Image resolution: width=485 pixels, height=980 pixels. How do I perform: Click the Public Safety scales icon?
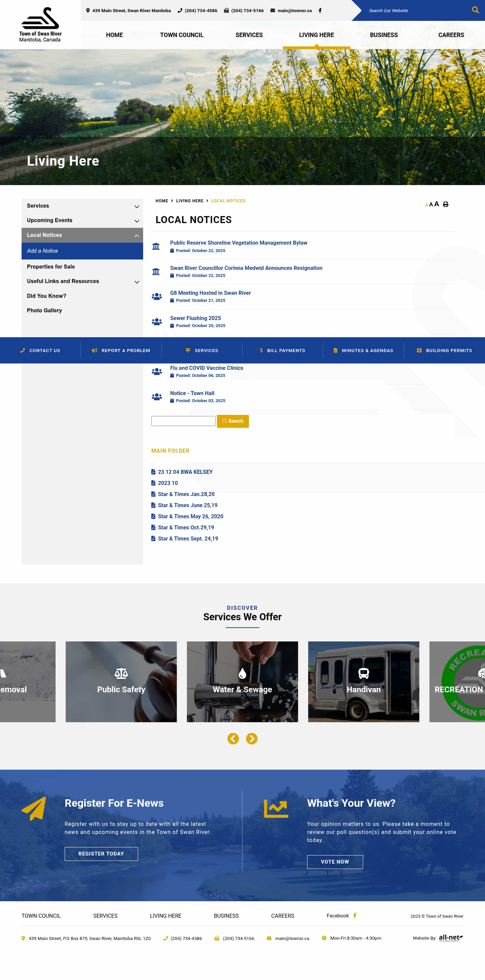[x=121, y=673]
